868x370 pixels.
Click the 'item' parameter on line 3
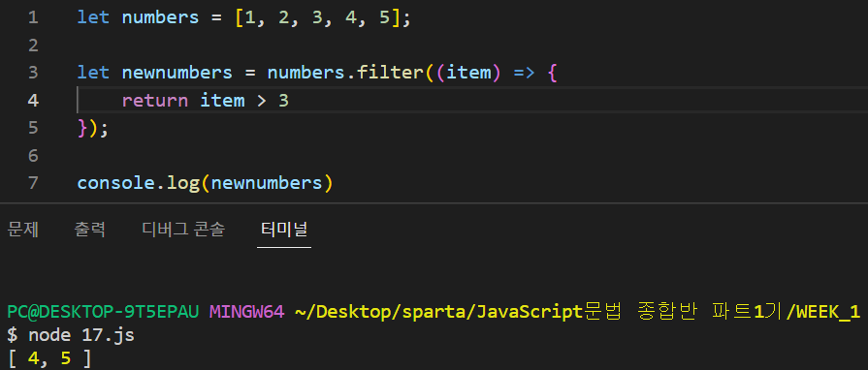click(467, 73)
